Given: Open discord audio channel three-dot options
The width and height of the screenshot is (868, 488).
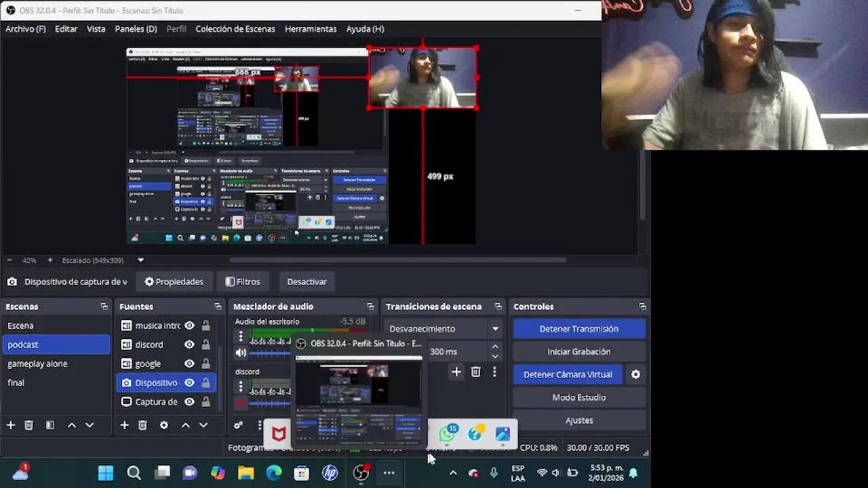Looking at the screenshot, I should point(240,386).
